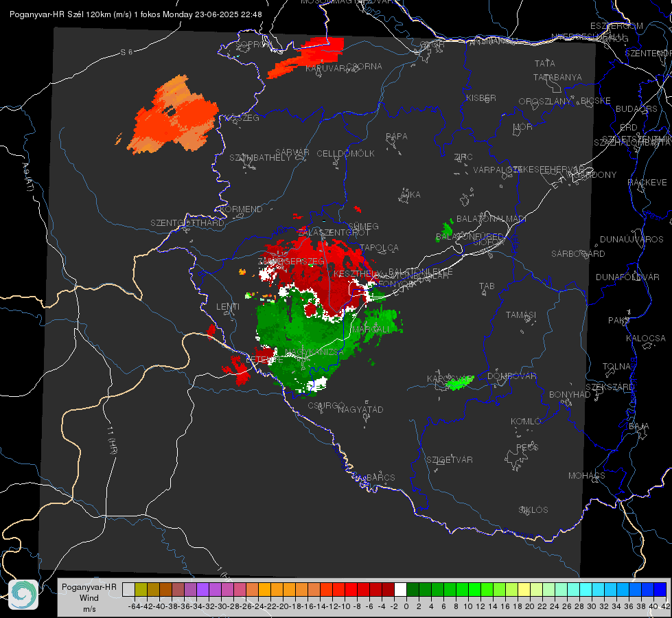Click the PAPA city label

click(x=397, y=137)
